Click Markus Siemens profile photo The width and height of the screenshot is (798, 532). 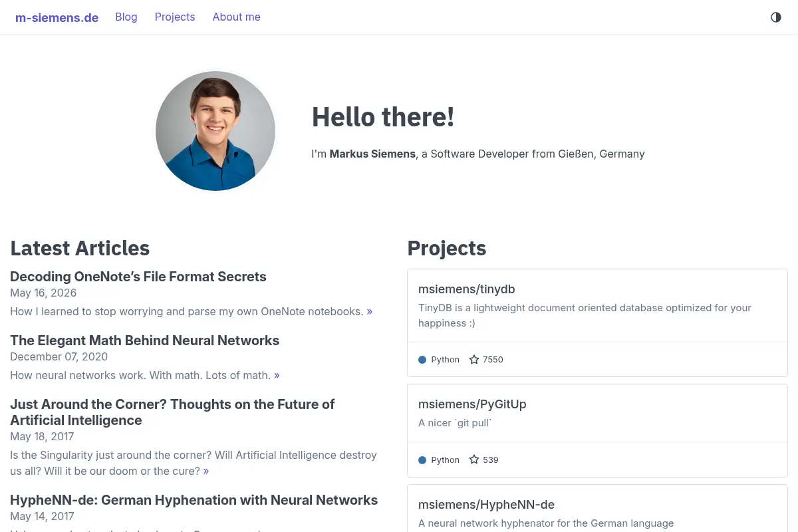click(x=215, y=131)
